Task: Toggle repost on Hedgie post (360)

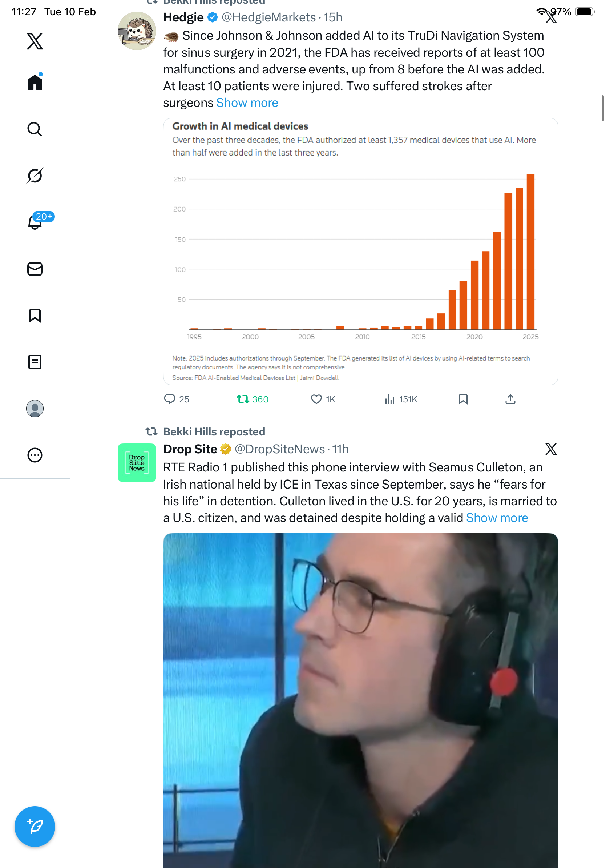Action: [252, 399]
